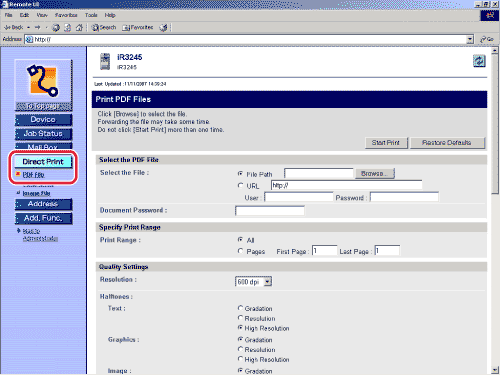Click the vertical scrollbar thumb

click(495, 123)
